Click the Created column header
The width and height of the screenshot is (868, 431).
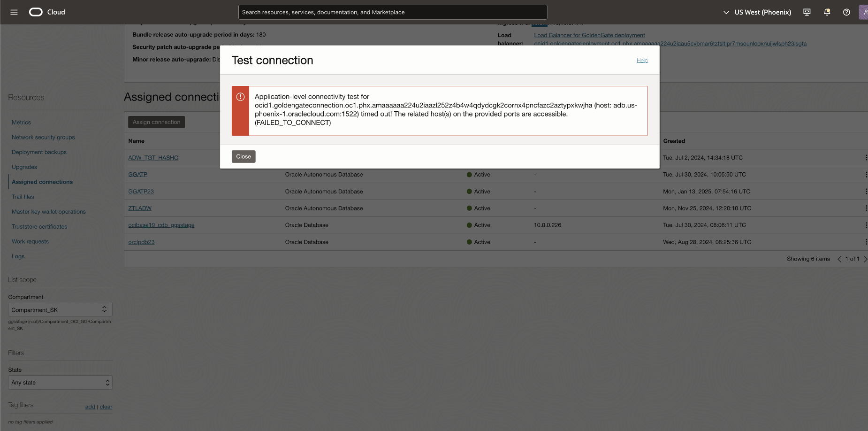674,141
